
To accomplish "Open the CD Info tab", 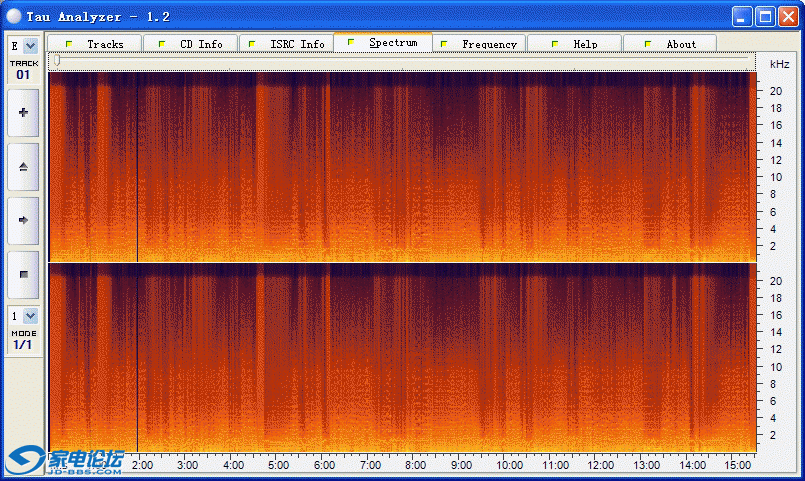I will tap(191, 44).
